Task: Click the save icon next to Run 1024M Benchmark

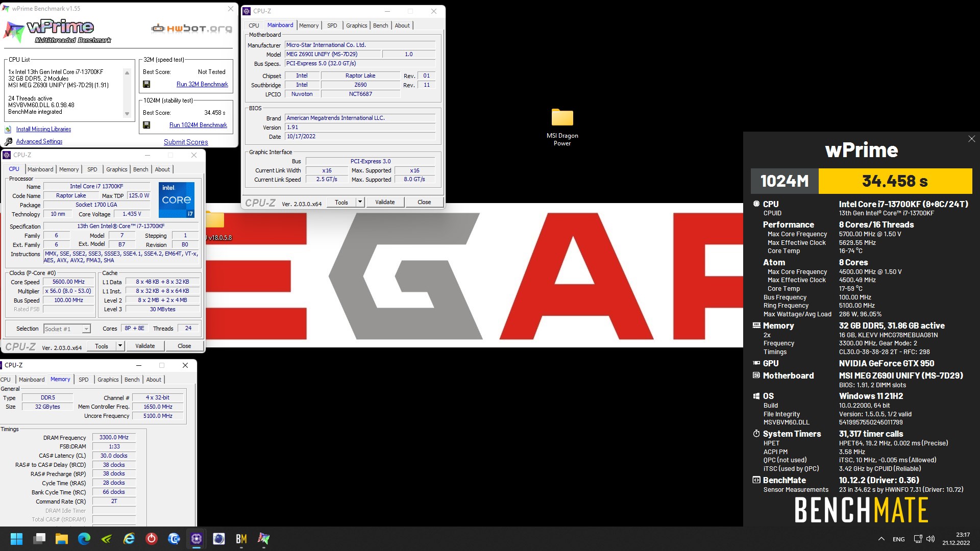Action: click(x=146, y=125)
